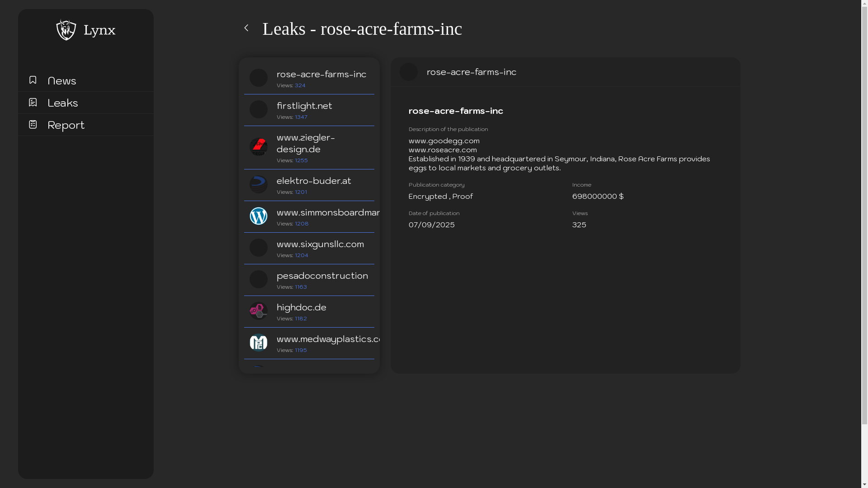The height and width of the screenshot is (488, 868).
Task: Select the rose-acre-farms-inc list entry
Action: tap(321, 74)
